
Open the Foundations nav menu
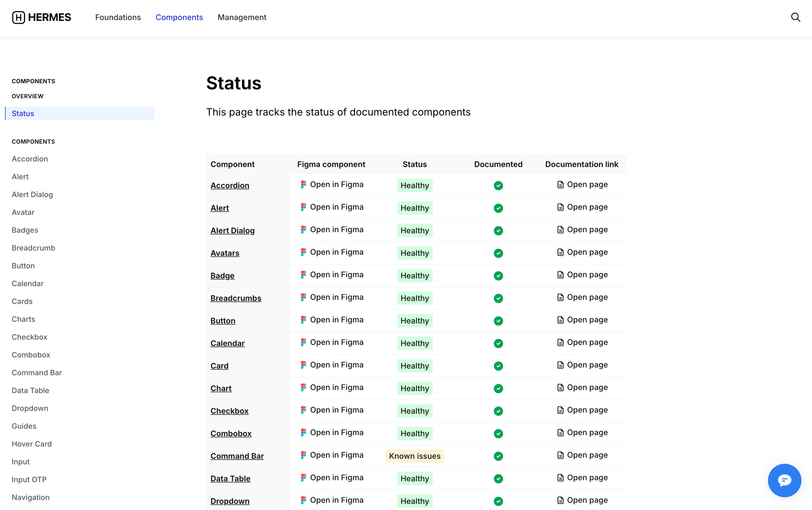tap(118, 17)
